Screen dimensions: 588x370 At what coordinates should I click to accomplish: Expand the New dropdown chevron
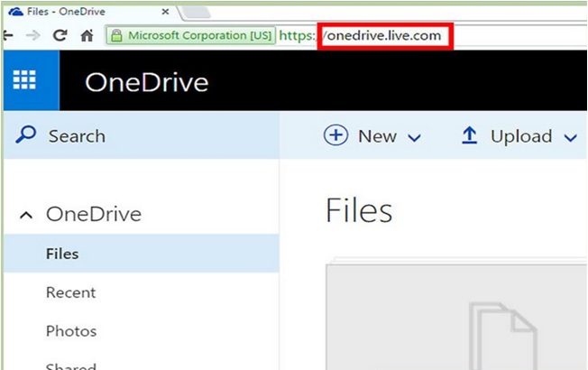(x=414, y=138)
